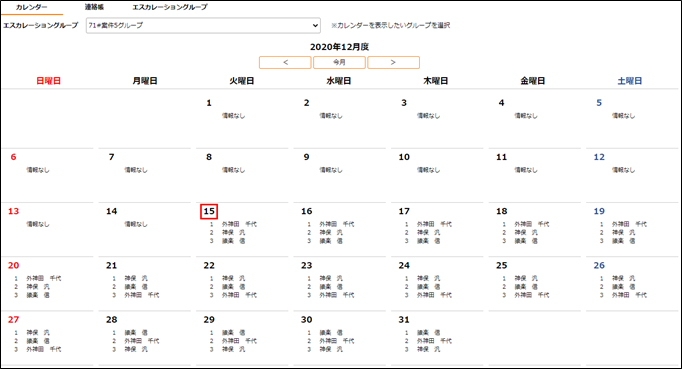Go to next month with the > button
The width and height of the screenshot is (682, 369).
(393, 62)
